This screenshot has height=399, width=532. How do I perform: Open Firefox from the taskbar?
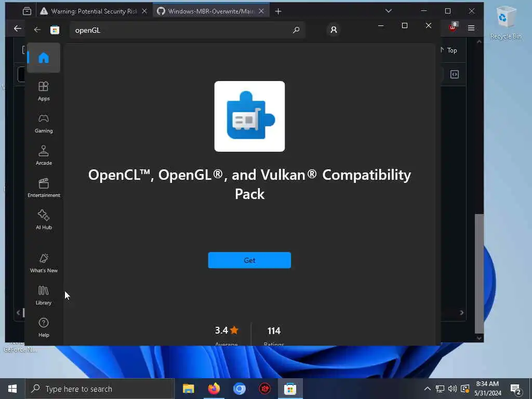[214, 389]
